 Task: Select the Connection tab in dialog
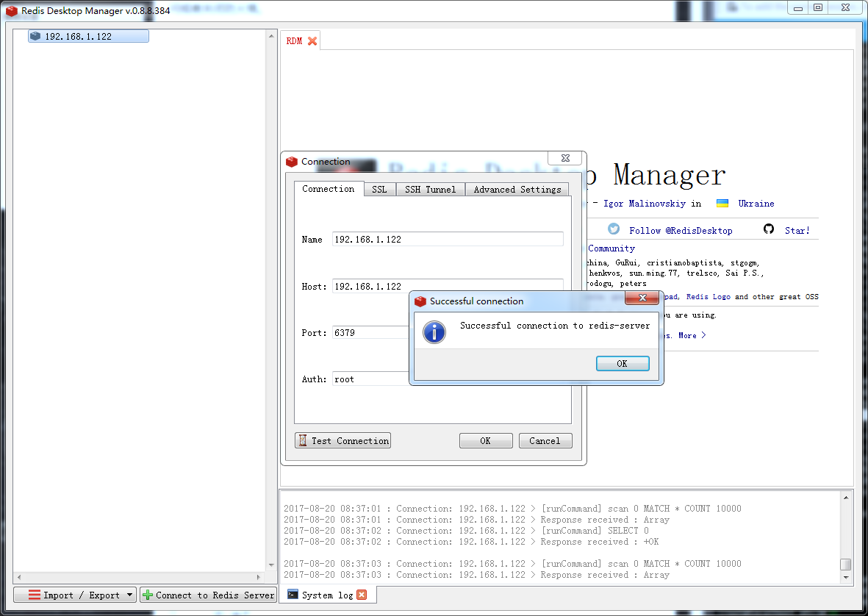click(329, 189)
